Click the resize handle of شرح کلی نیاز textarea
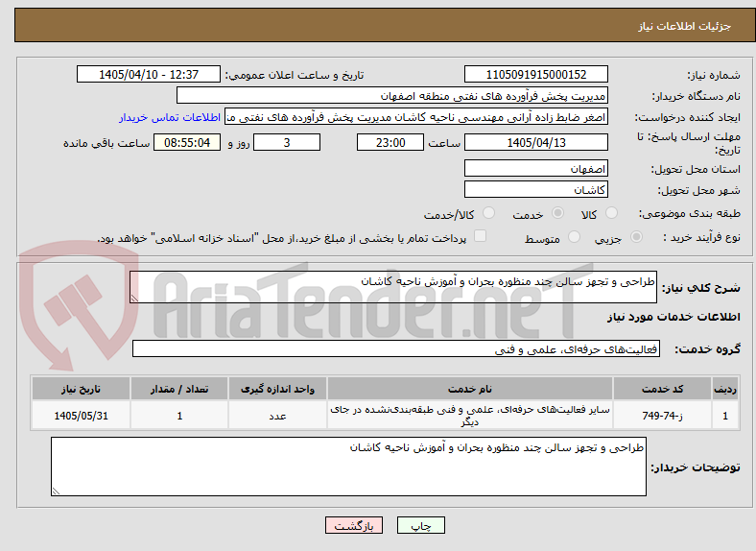The width and height of the screenshot is (756, 551). coord(134,299)
